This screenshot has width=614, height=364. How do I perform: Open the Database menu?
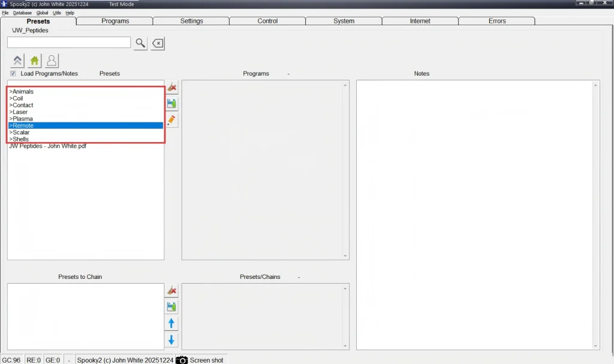[x=22, y=13]
